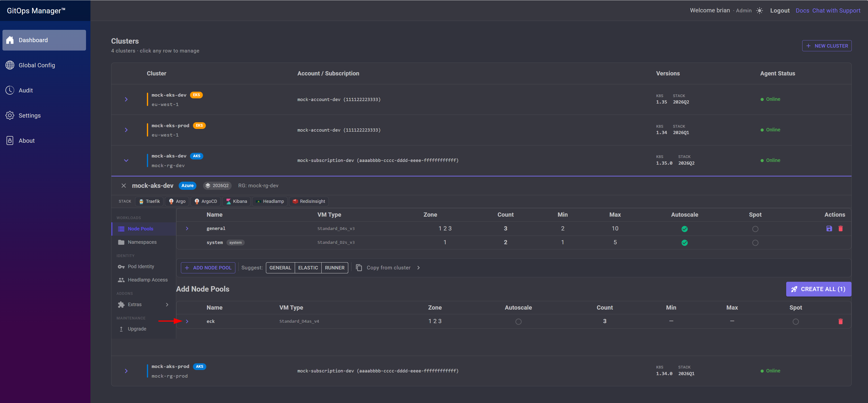Click the NEW CLUSTER button
Image resolution: width=868 pixels, height=403 pixels.
click(x=827, y=46)
